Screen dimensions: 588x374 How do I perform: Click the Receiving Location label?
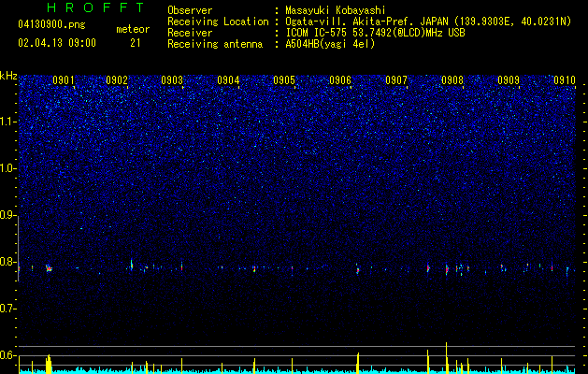click(218, 22)
